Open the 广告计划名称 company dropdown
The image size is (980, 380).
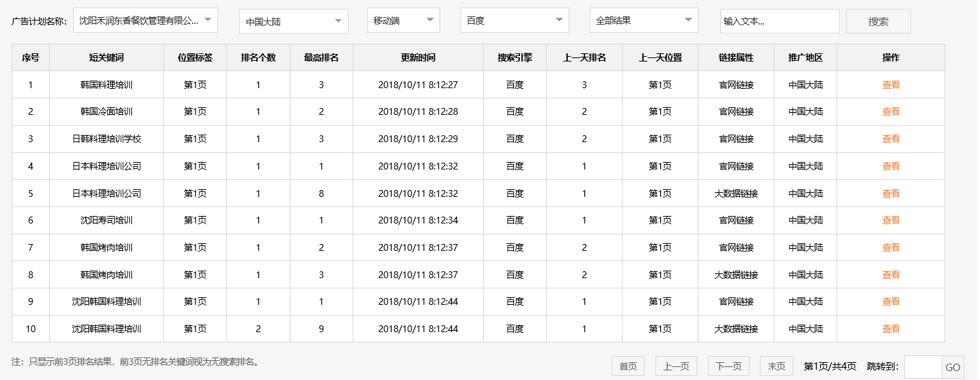145,21
